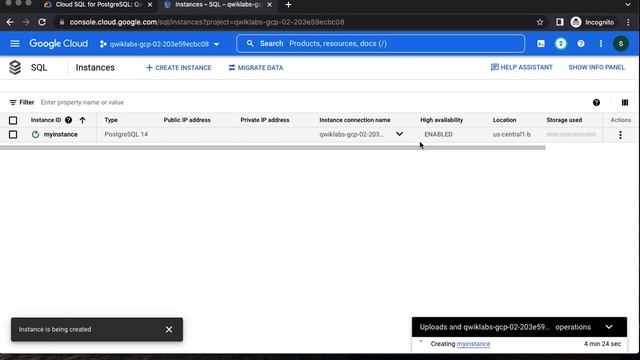Focus the Search products, resources, docs field
Image resolution: width=640 pixels, height=360 pixels.
[x=380, y=44]
